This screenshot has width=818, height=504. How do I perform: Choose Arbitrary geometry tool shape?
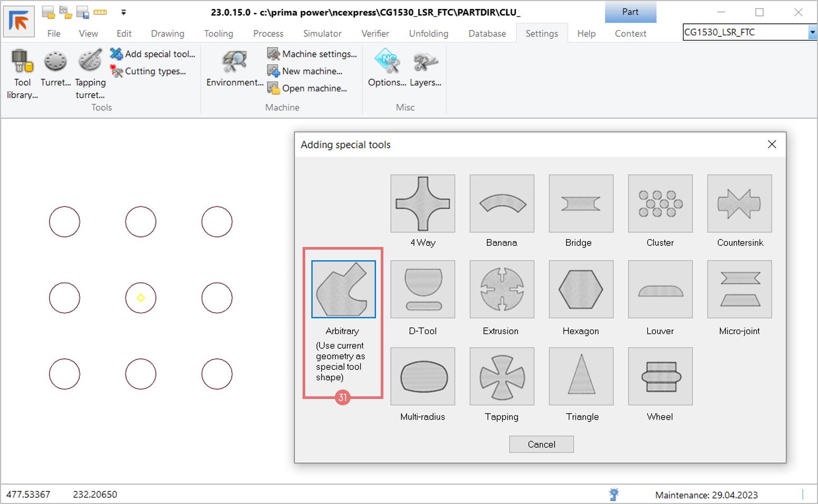pos(343,289)
